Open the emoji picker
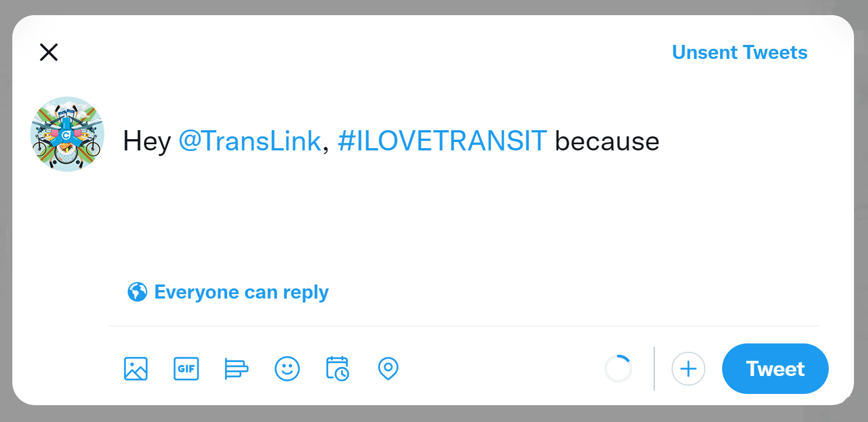Image resolution: width=868 pixels, height=422 pixels. [287, 369]
